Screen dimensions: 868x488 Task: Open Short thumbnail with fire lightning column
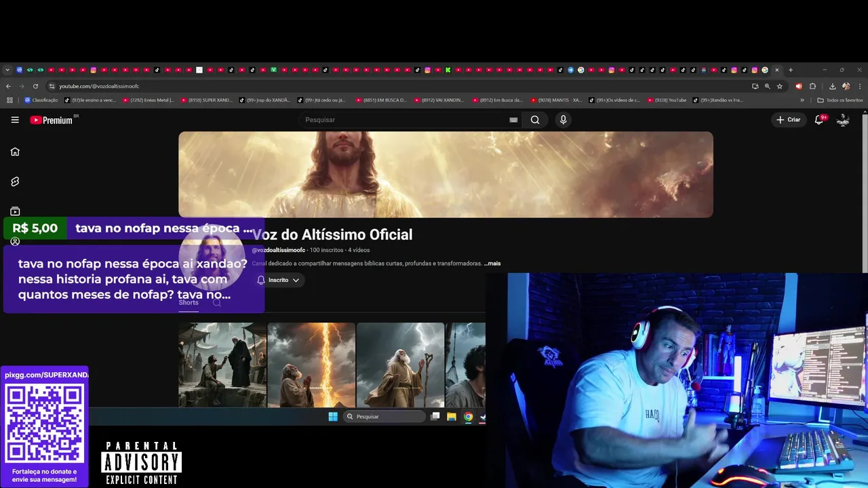tap(311, 365)
